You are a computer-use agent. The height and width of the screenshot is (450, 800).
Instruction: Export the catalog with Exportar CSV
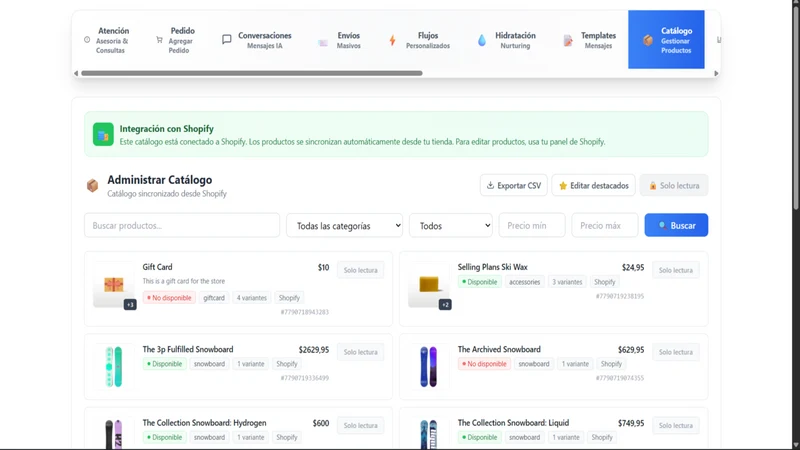[x=514, y=185]
